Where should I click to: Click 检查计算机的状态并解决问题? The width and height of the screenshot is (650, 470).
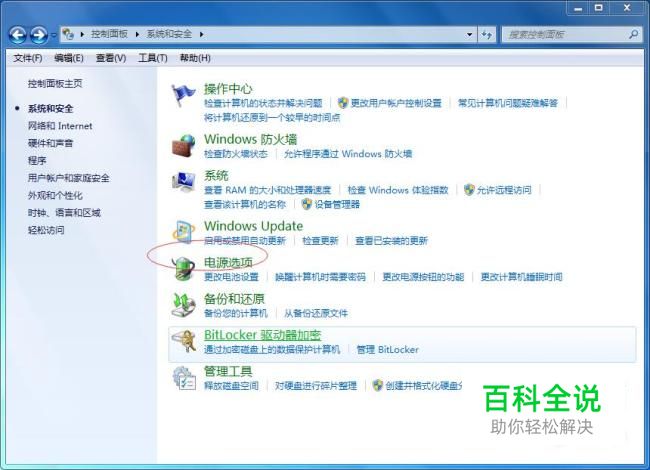click(263, 103)
